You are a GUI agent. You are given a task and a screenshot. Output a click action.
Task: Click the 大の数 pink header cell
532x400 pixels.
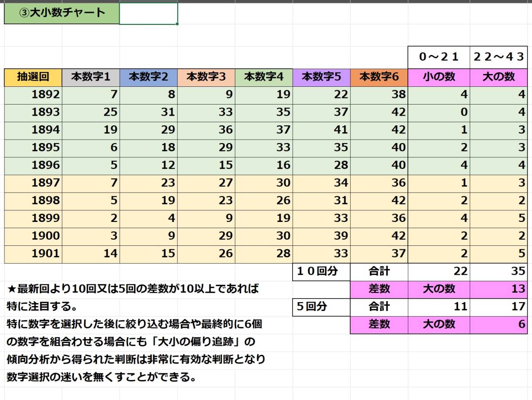point(497,77)
